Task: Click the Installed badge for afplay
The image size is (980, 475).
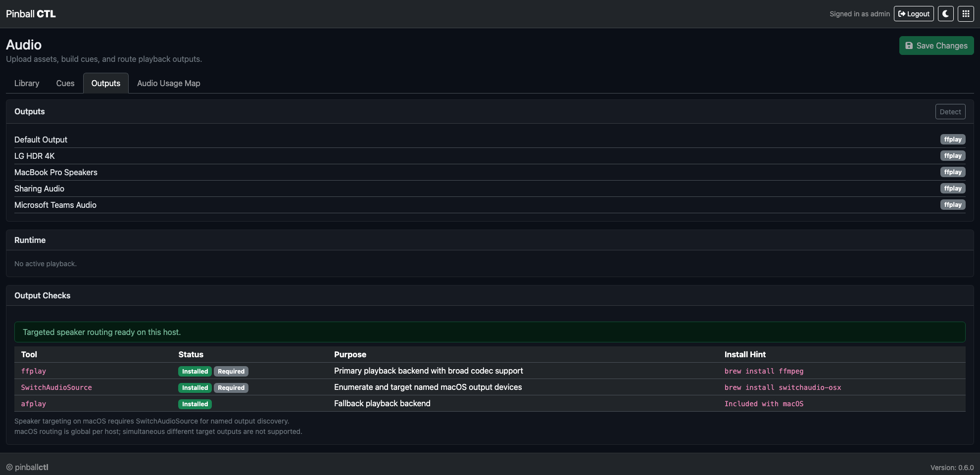Action: 195,404
